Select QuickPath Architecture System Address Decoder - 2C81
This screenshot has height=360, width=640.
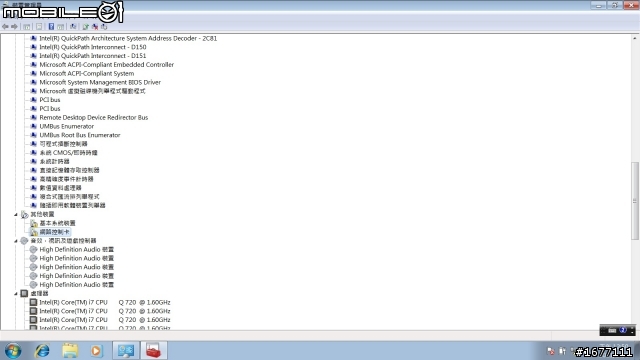point(128,38)
